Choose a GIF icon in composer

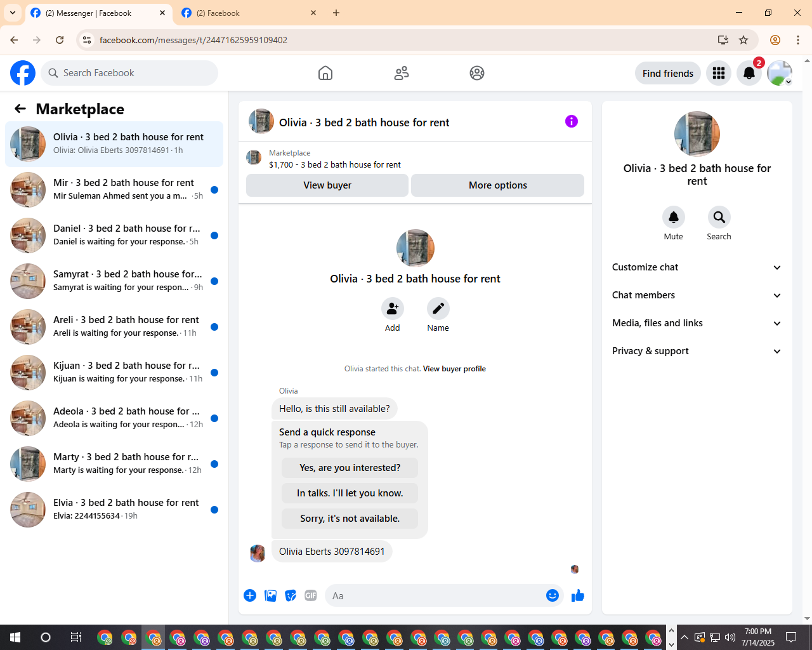311,595
